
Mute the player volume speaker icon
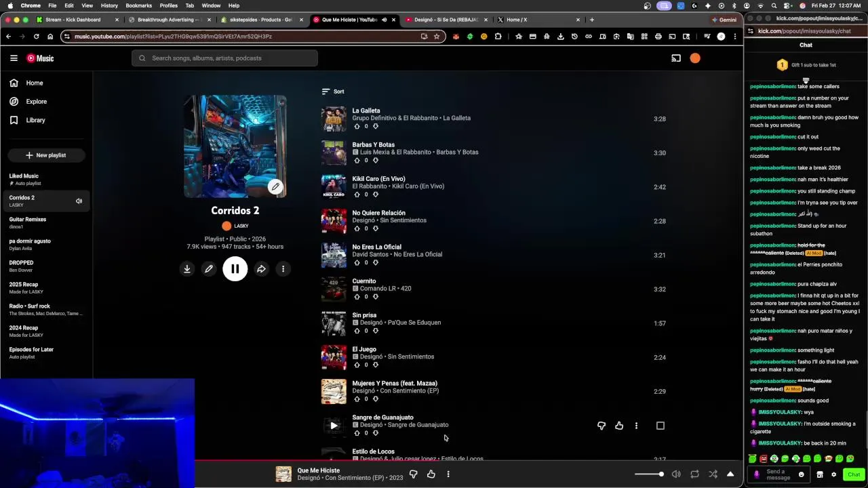tap(676, 474)
